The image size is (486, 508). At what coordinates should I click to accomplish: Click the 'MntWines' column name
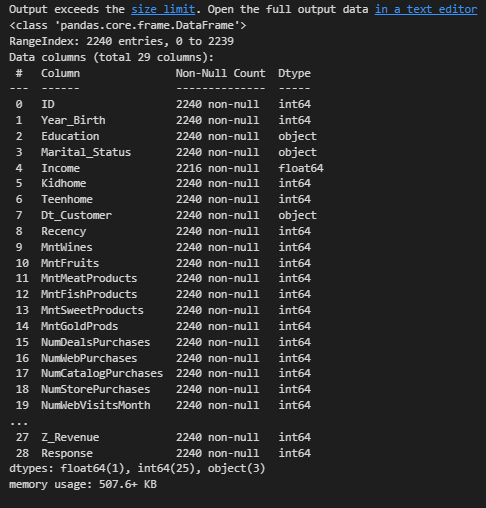click(x=67, y=247)
